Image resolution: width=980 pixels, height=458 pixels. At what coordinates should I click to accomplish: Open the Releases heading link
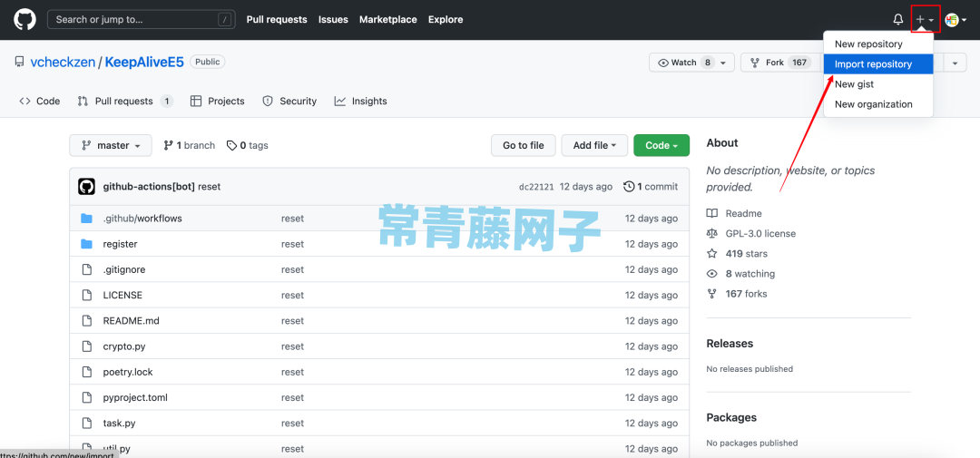click(730, 344)
